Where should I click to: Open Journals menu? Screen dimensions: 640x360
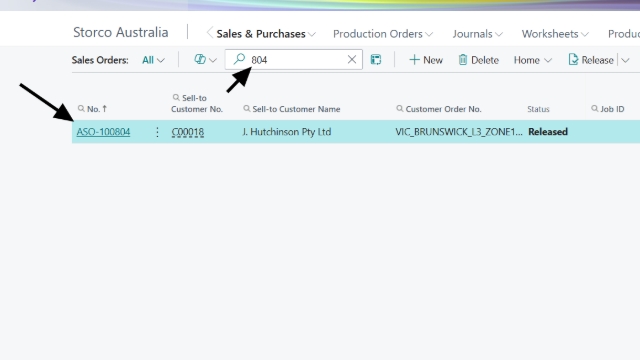pos(478,34)
